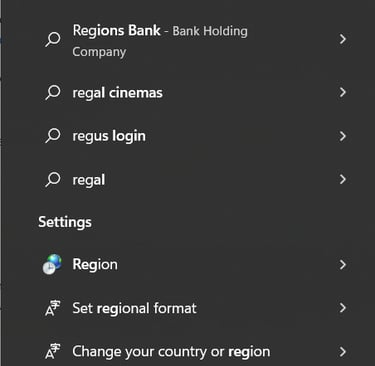Expand the Change your country or region chevron

[342, 352]
